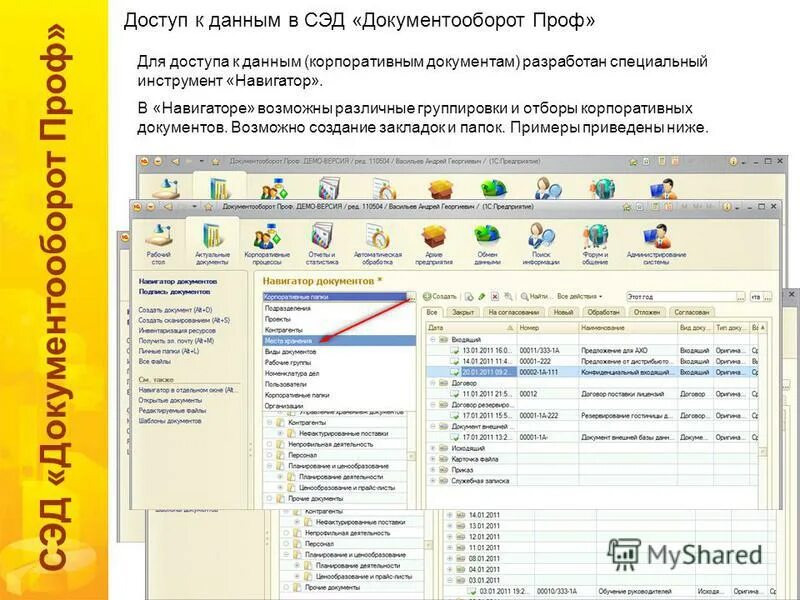
Task: Click the back arrow in front window title bar
Action: pos(168,207)
